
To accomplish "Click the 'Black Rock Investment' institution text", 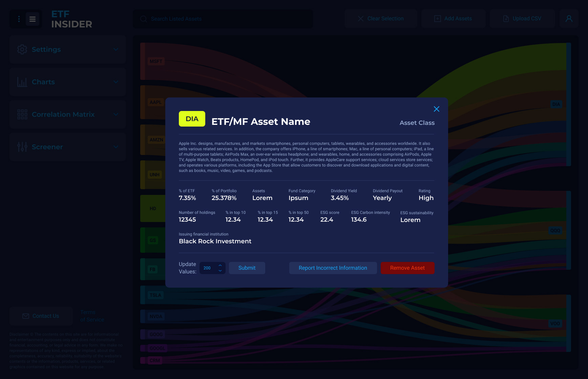I will point(215,241).
